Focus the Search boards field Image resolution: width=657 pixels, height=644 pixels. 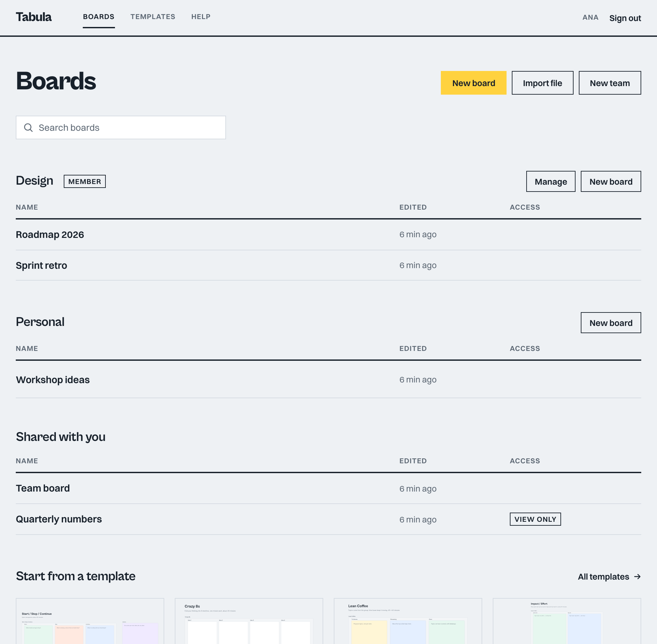pos(121,127)
